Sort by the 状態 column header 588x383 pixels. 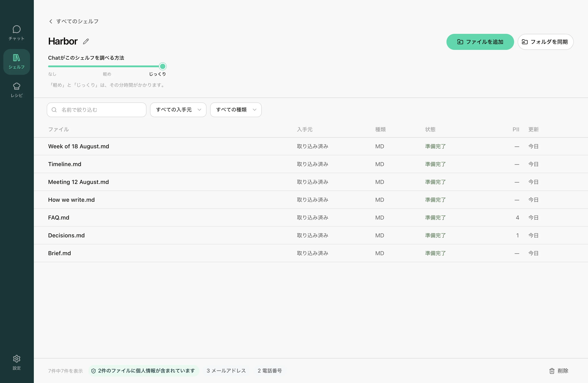coord(430,129)
